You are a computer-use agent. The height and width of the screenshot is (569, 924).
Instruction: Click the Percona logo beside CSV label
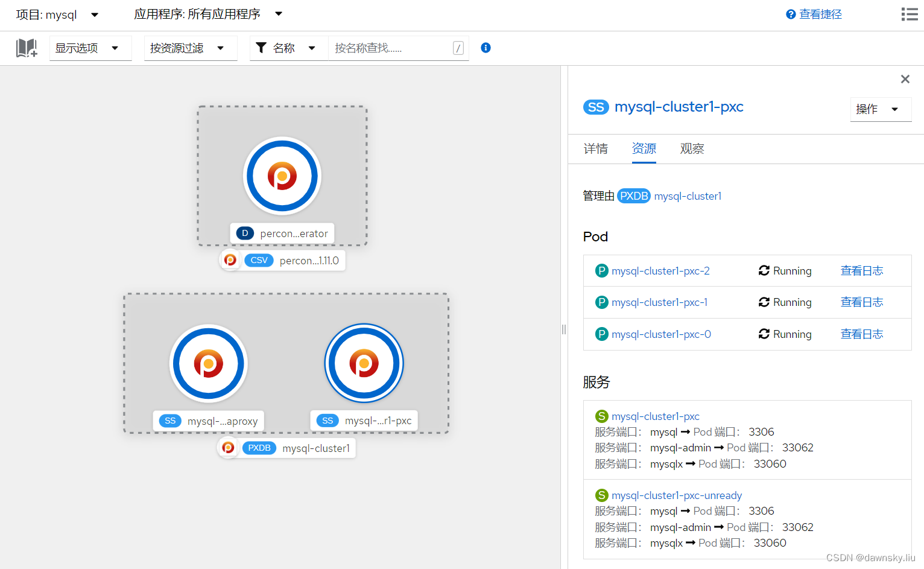click(230, 260)
